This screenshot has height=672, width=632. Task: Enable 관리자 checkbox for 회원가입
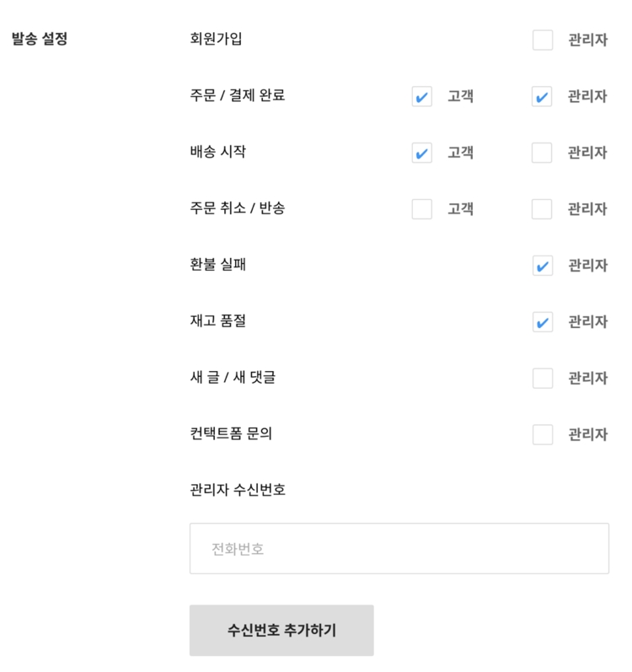(x=543, y=40)
